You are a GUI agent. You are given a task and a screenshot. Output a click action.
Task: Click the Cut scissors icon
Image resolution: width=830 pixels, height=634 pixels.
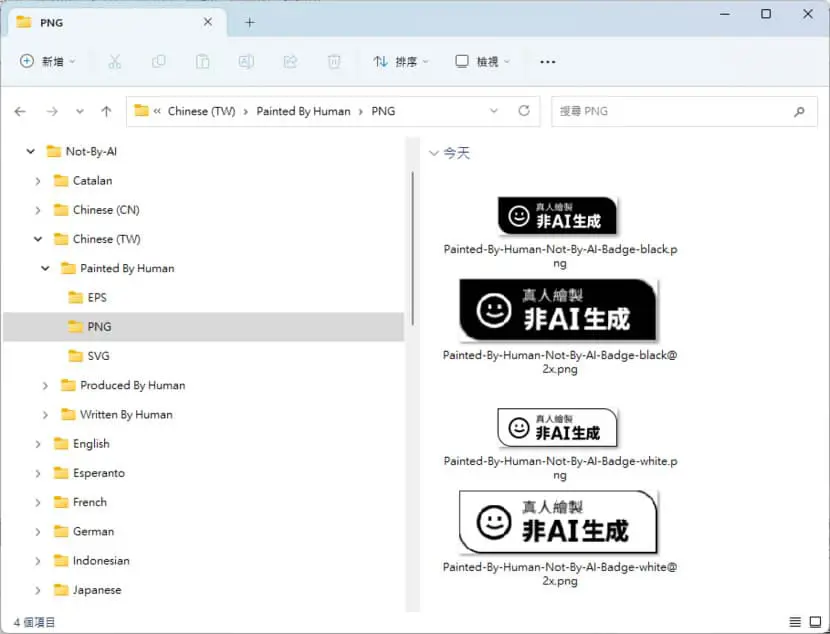114,62
